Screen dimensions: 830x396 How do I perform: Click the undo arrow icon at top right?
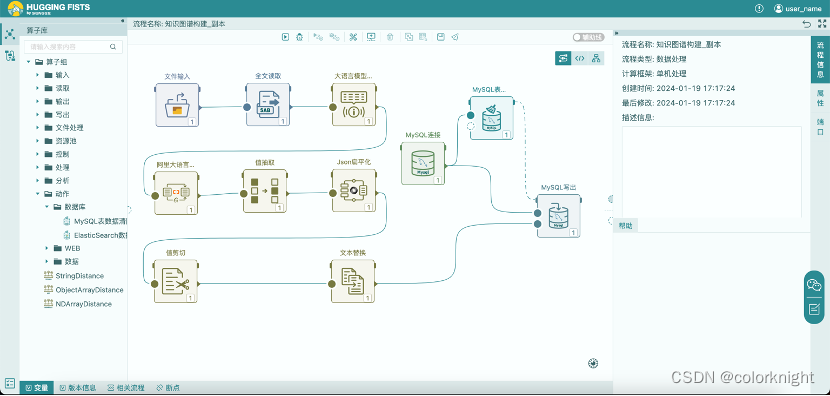point(806,23)
